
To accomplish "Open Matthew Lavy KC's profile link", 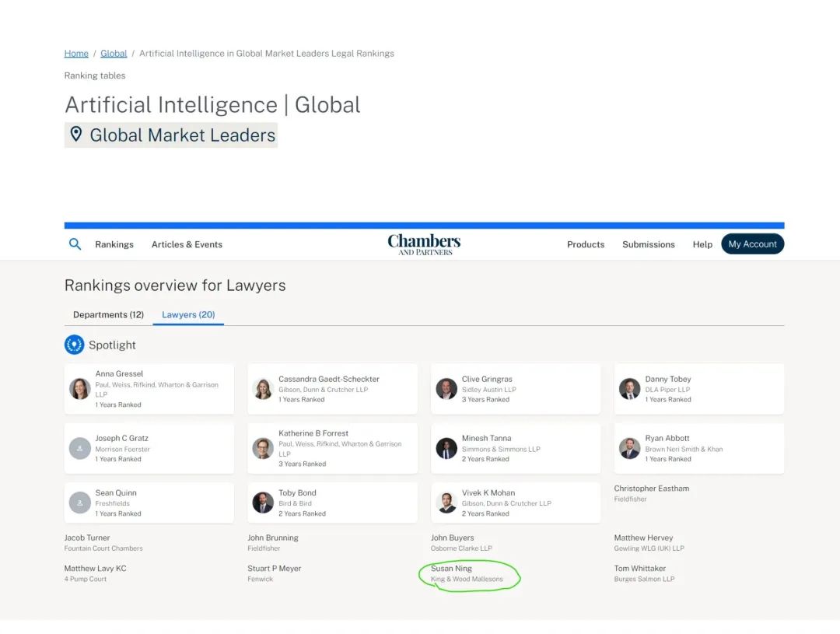I will coord(96,568).
